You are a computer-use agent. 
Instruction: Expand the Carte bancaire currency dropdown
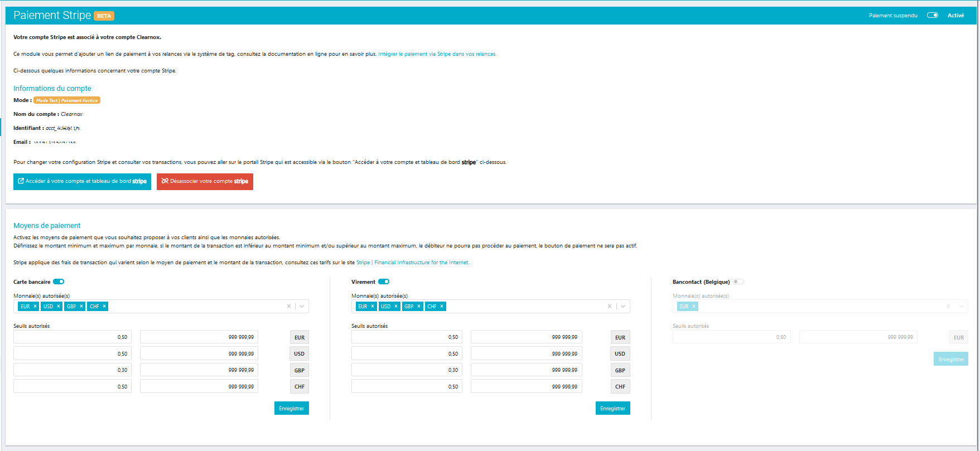tap(302, 306)
